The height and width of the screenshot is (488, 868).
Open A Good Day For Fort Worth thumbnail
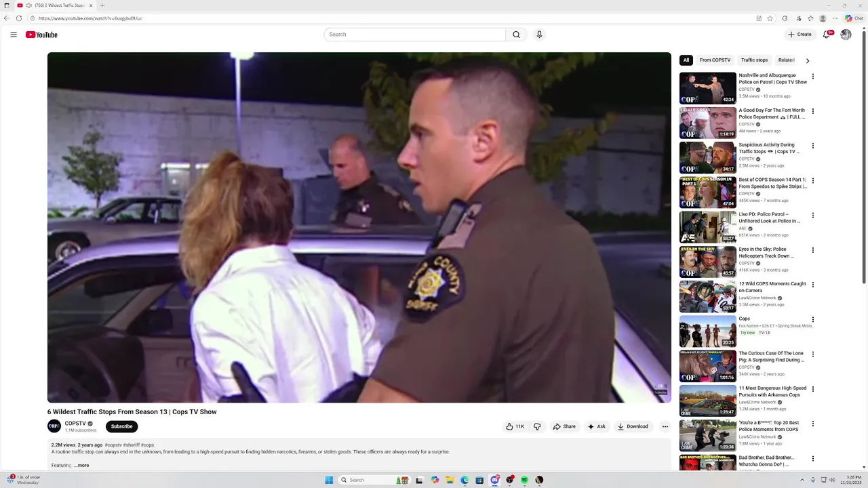point(708,123)
